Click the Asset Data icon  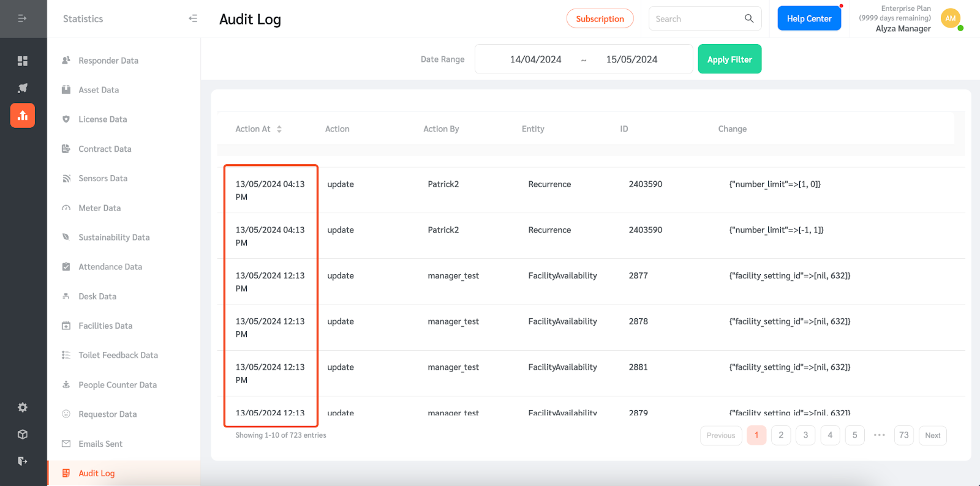click(x=66, y=89)
